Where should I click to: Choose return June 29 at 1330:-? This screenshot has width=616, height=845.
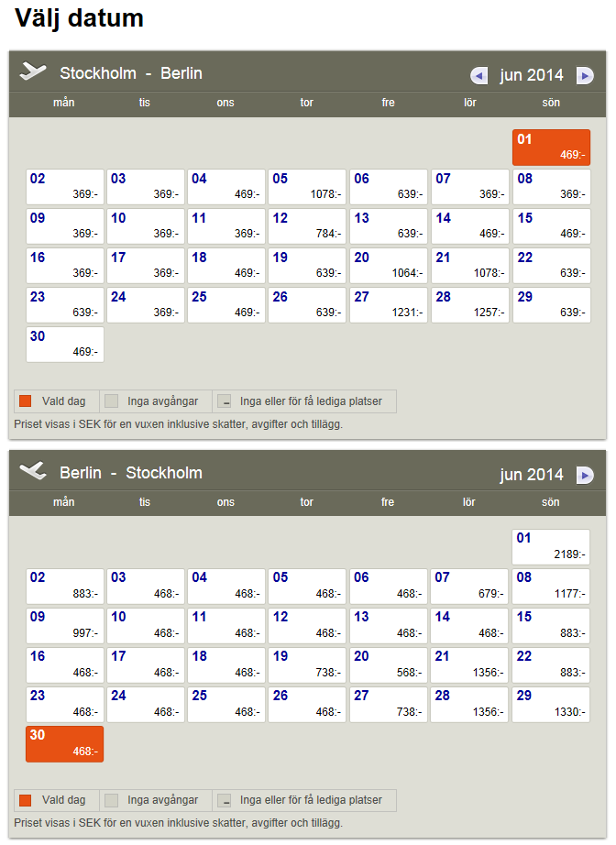pyautogui.click(x=551, y=704)
